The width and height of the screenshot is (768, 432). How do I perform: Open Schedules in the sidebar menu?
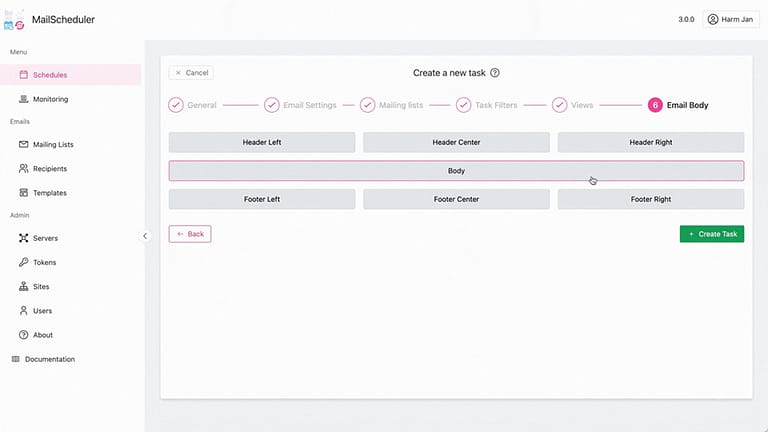click(49, 75)
